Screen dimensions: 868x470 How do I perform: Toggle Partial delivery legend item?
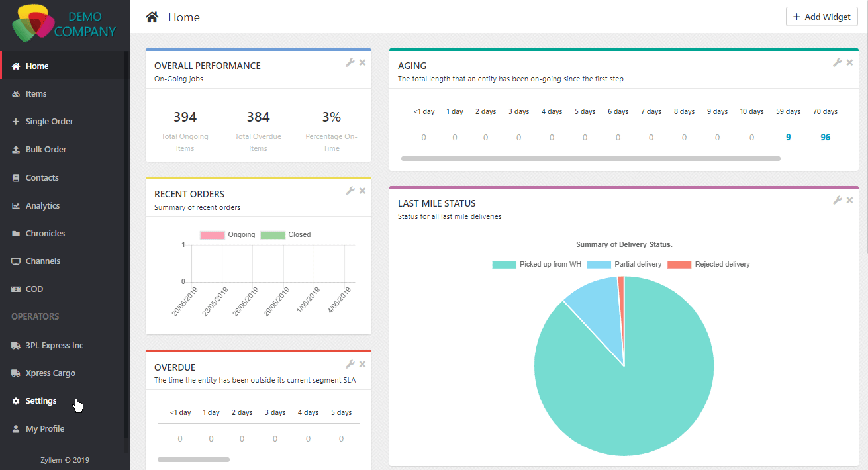tap(624, 265)
